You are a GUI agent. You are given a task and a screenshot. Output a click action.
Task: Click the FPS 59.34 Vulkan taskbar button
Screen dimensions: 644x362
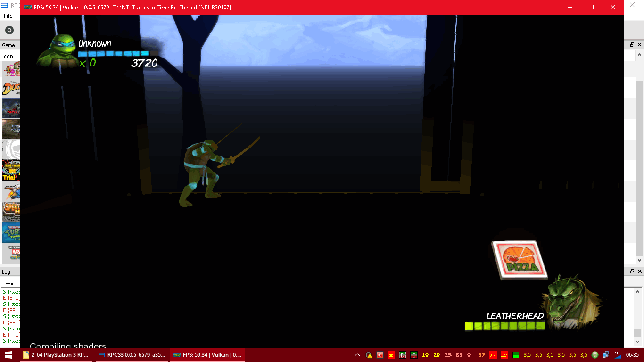coord(207,355)
